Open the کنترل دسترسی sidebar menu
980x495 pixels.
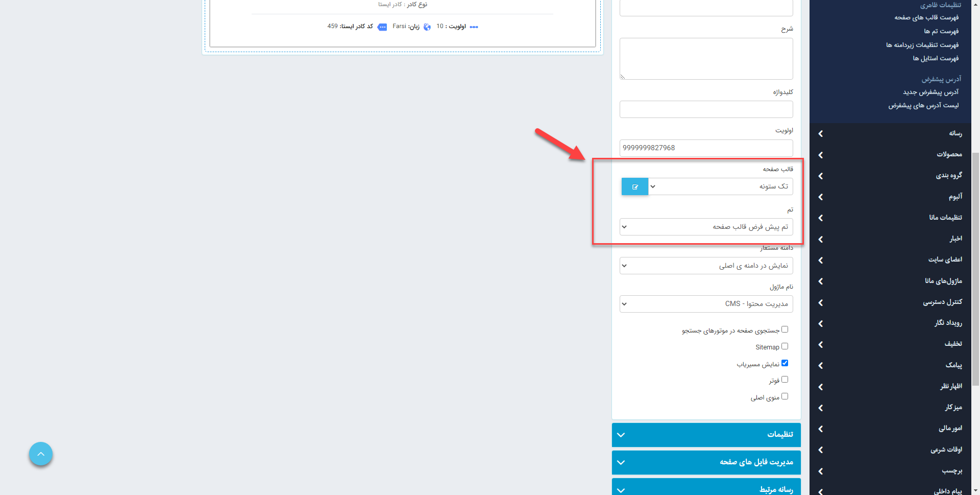[x=942, y=302]
